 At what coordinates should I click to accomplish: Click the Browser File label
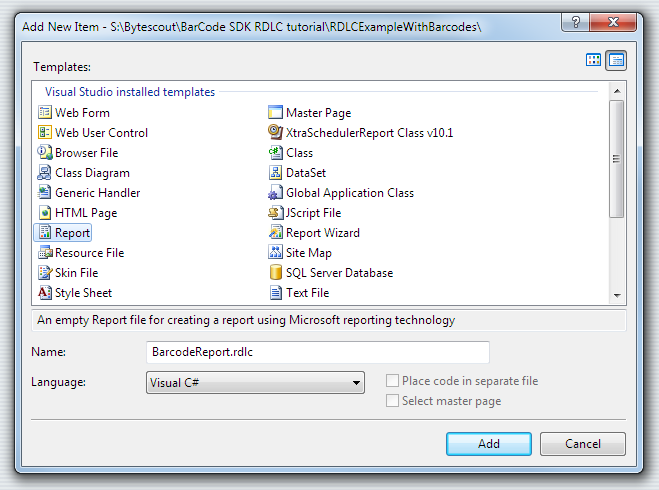click(x=87, y=153)
